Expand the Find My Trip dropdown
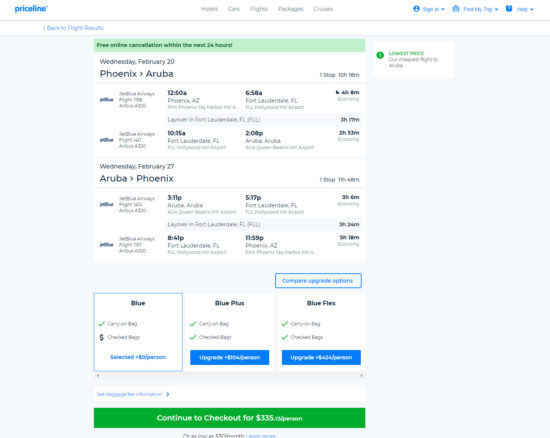550x438 pixels. coord(475,9)
